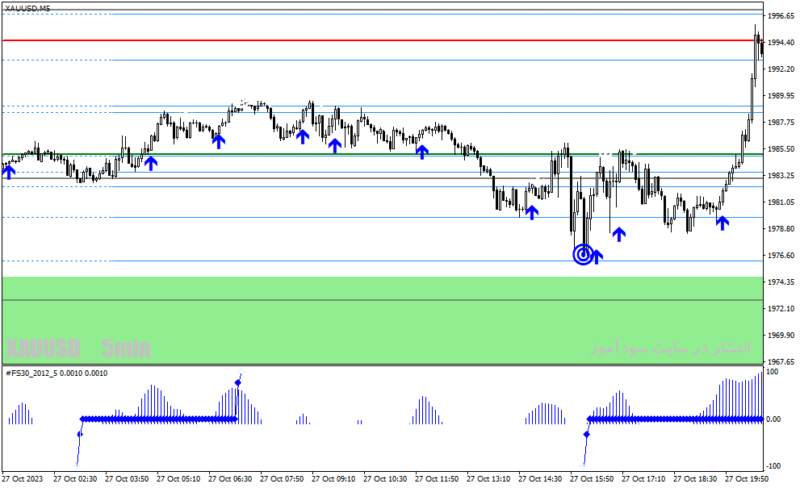The height and width of the screenshot is (488, 800).
Task: Select the last blue up arrow near 18:30
Action: 722,223
